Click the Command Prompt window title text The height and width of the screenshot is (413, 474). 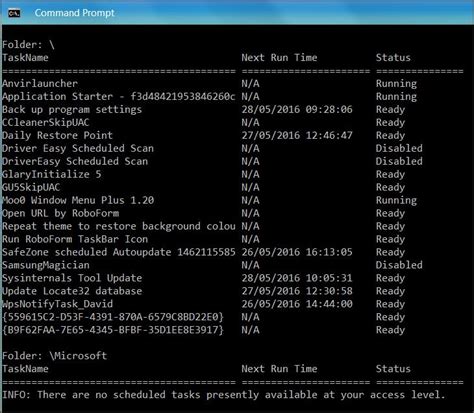tap(74, 13)
